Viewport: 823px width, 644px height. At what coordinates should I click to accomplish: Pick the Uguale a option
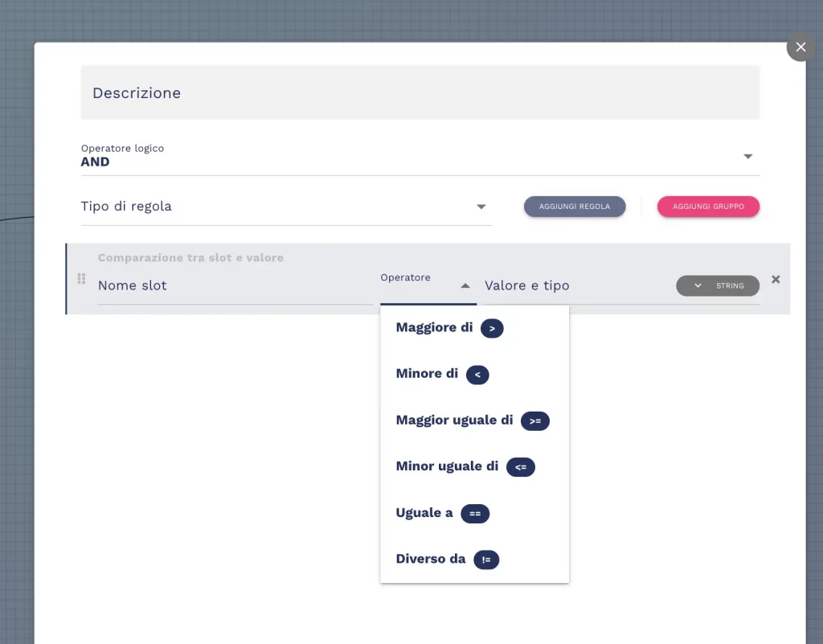(474, 513)
